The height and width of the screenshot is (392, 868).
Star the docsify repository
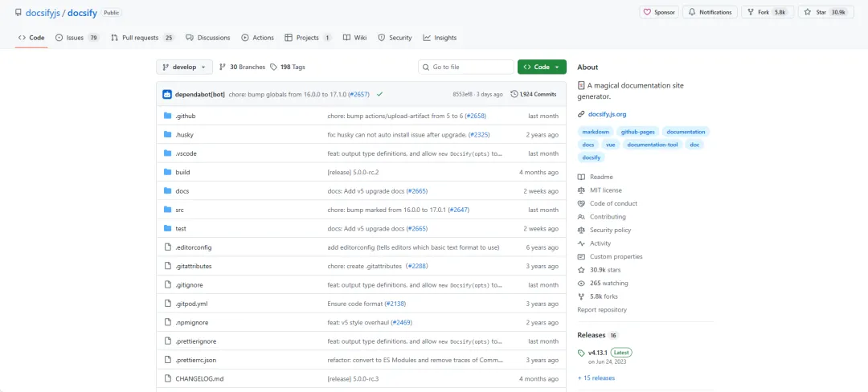pyautogui.click(x=825, y=12)
